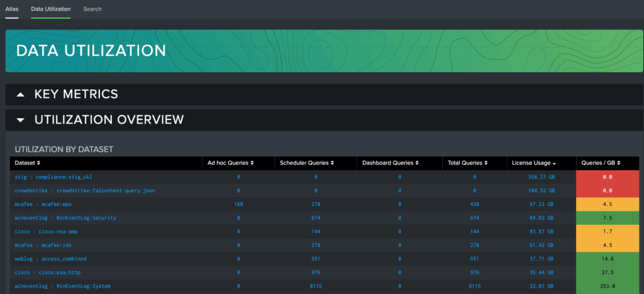
Task: Click license usage 89.62 GB
Action: pos(543,218)
